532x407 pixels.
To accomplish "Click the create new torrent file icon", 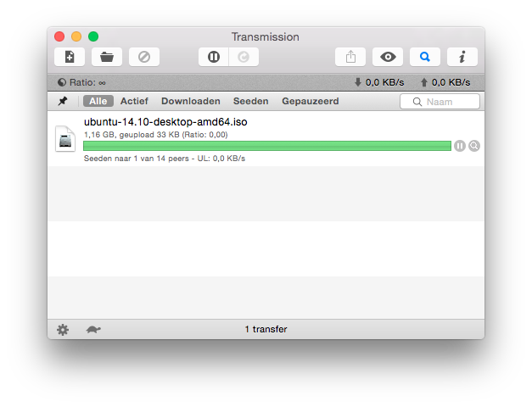I will click(70, 57).
